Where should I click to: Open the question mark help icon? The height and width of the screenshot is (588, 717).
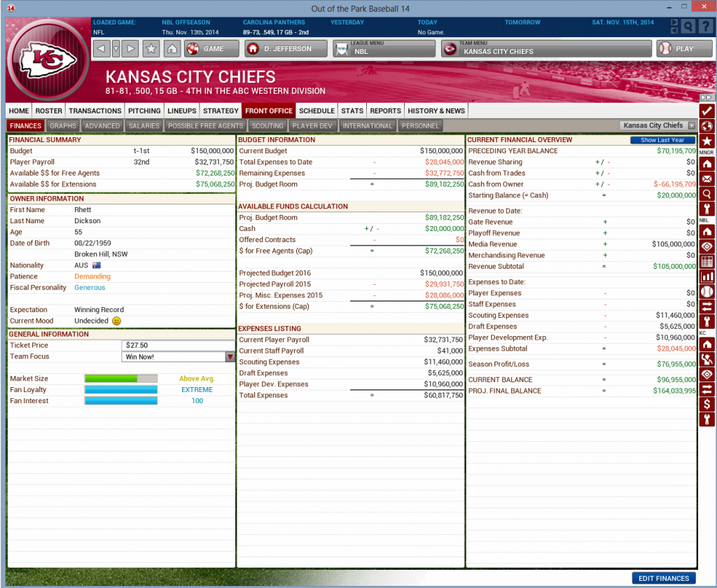click(706, 27)
